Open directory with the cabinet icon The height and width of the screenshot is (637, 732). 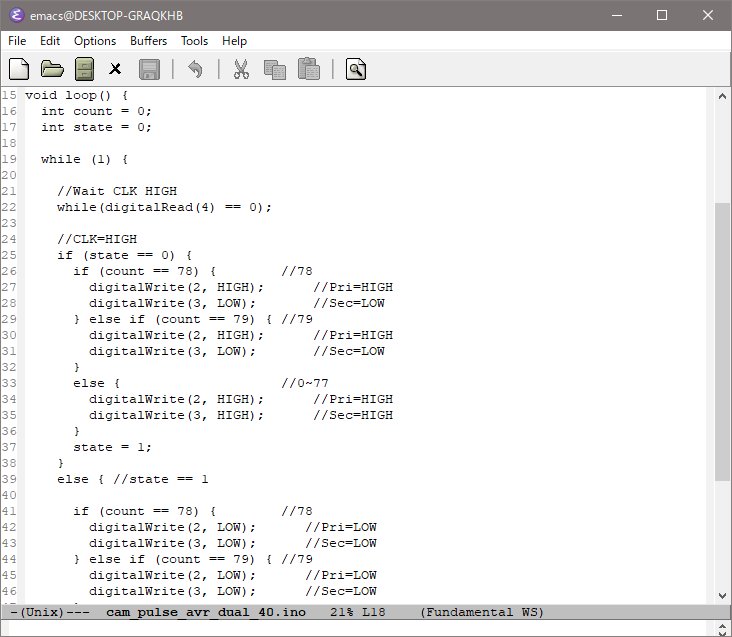point(84,70)
